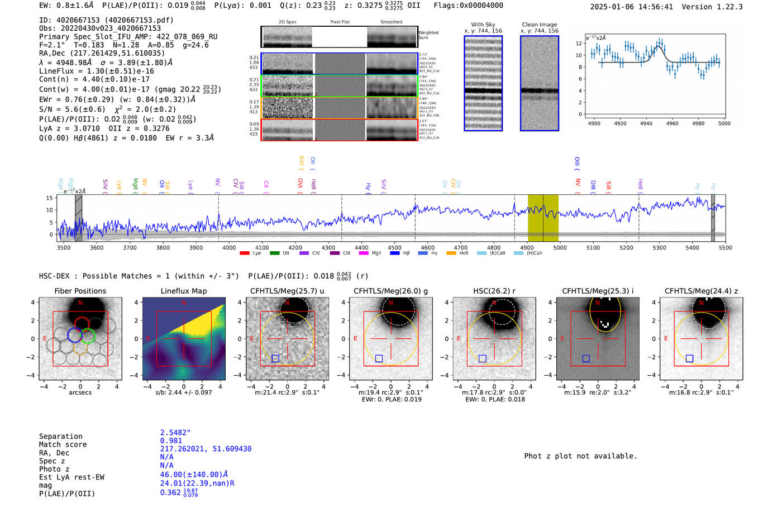Open the Lineflux Map panel
782x532 pixels.
pos(184,338)
